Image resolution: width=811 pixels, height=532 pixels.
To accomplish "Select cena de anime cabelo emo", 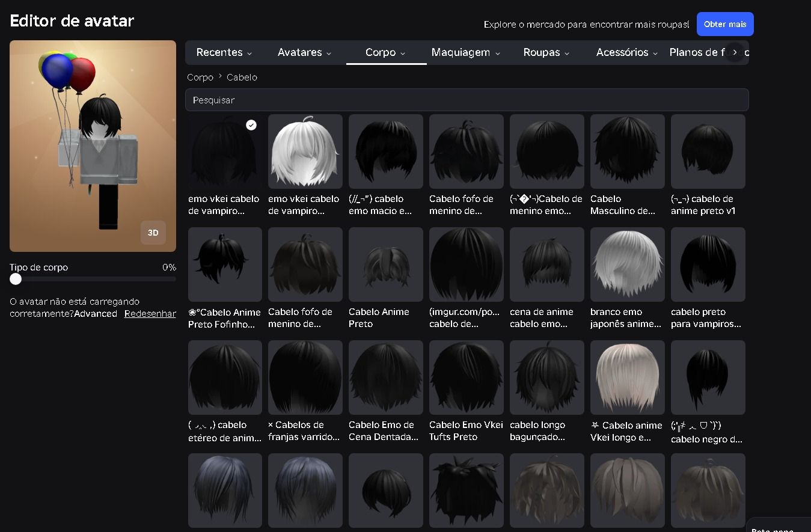I will tap(547, 264).
